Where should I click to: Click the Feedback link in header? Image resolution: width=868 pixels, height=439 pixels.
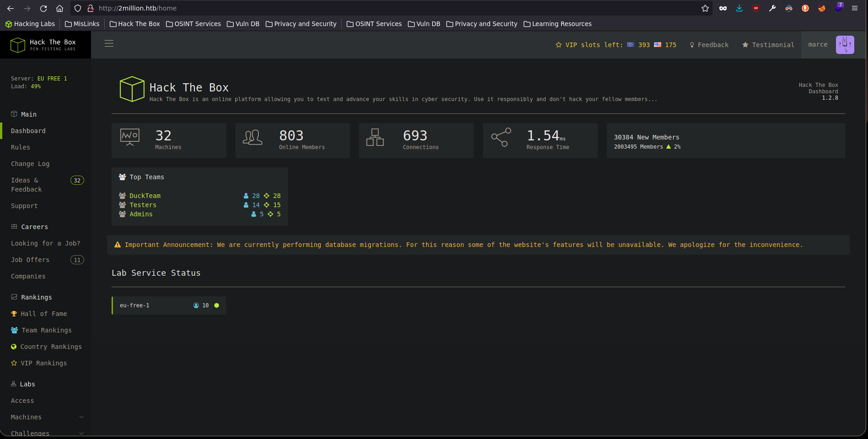[x=709, y=45]
